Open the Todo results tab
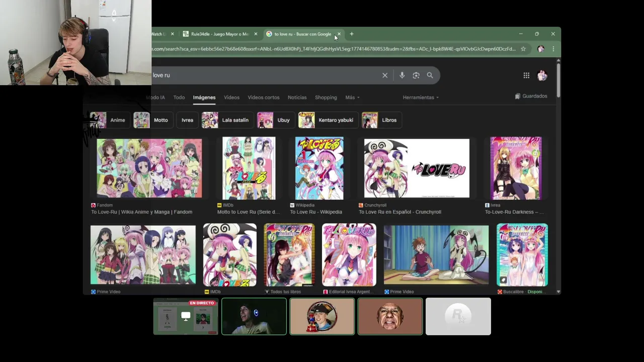644x362 pixels. coord(179,98)
